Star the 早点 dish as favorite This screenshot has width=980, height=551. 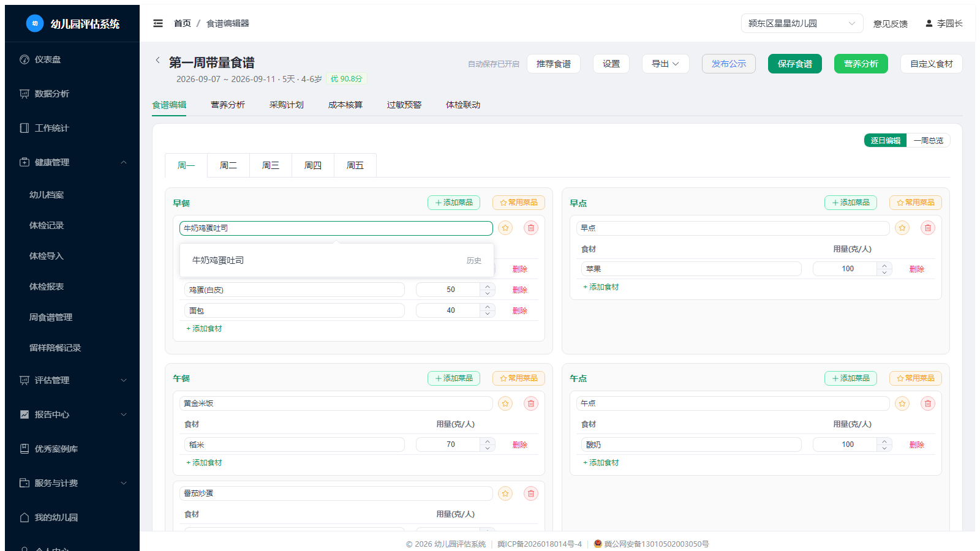(x=902, y=228)
